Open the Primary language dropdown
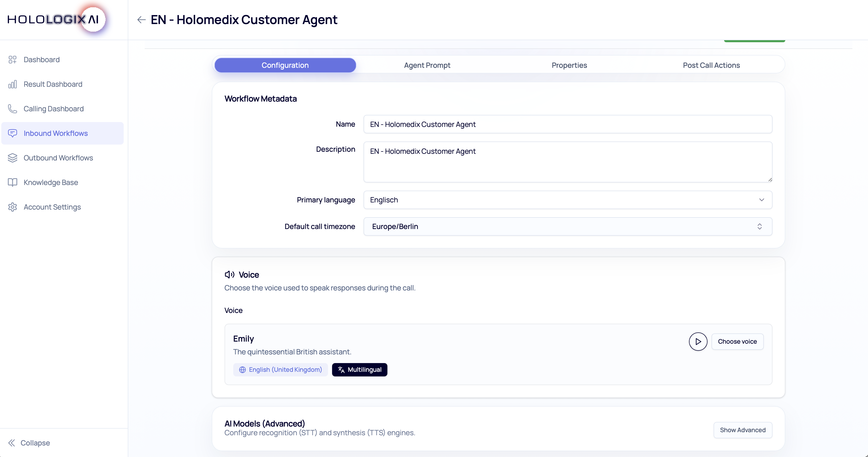Image resolution: width=868 pixels, height=457 pixels. tap(567, 200)
